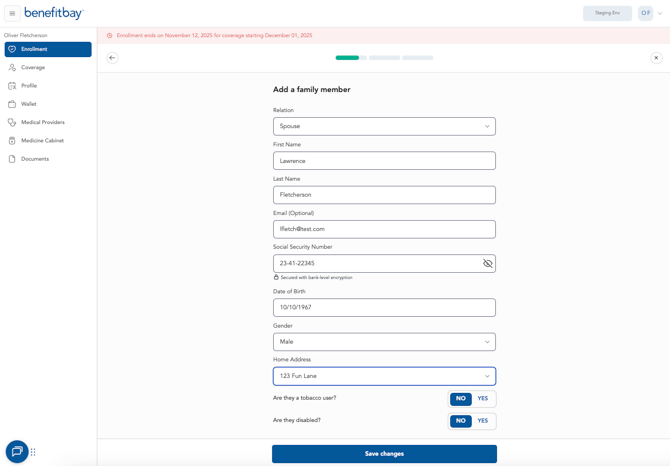Go to Coverage in sidebar
Screen dimensions: 670x466
(33, 68)
